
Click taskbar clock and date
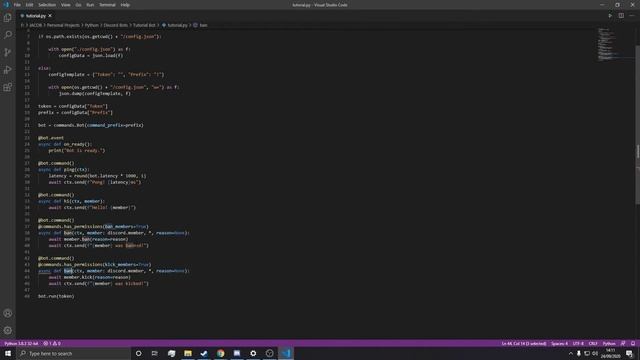pyautogui.click(x=611, y=353)
